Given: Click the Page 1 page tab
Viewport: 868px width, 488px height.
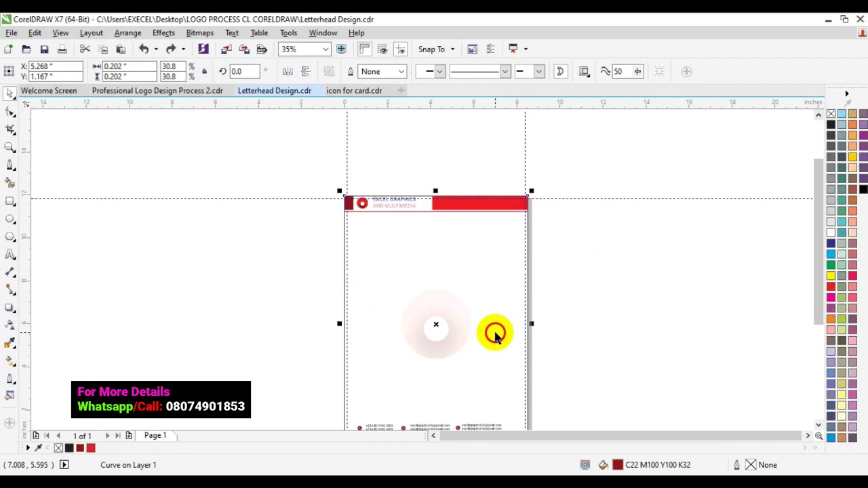Looking at the screenshot, I should click(155, 435).
